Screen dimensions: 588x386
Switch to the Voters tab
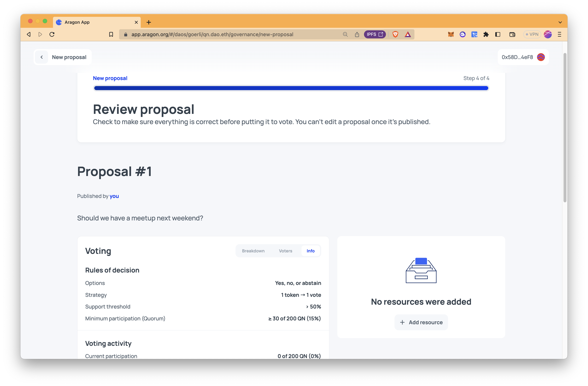tap(285, 251)
